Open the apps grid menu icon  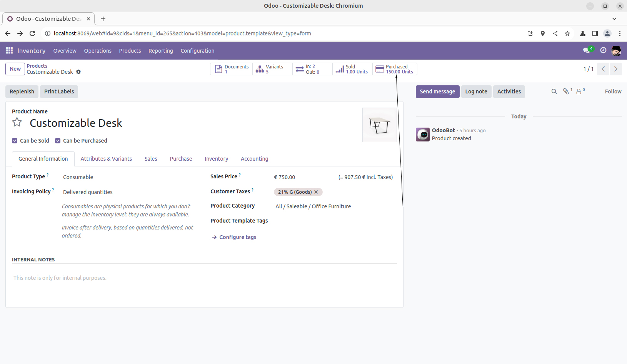click(9, 51)
